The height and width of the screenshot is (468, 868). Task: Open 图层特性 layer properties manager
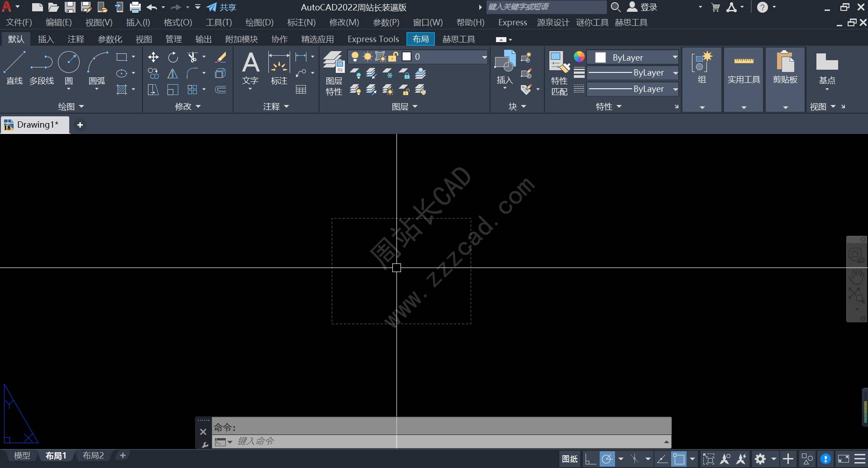click(334, 73)
